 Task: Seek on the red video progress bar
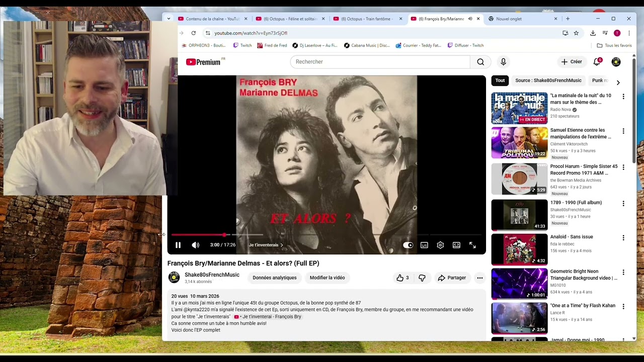click(x=326, y=235)
